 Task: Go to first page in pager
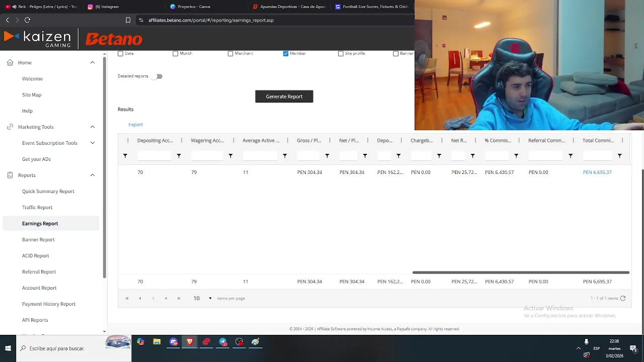[x=127, y=298]
